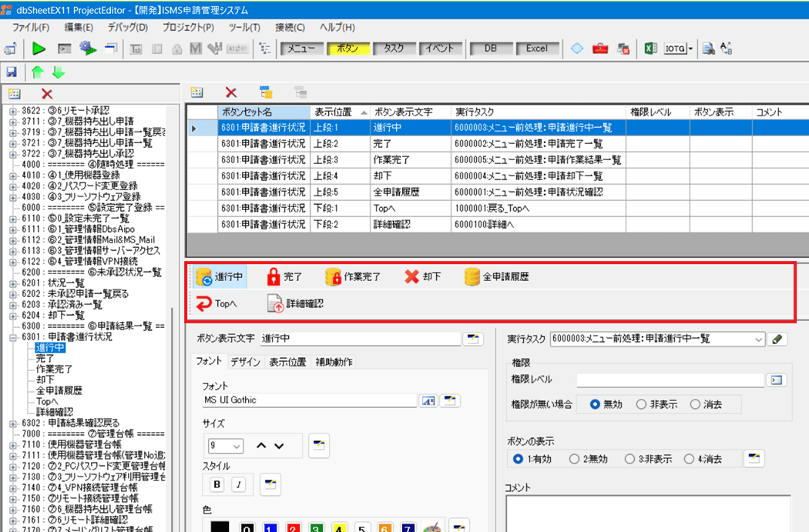Pick the red color swatch labeled 2
809x532 pixels.
tap(294, 528)
